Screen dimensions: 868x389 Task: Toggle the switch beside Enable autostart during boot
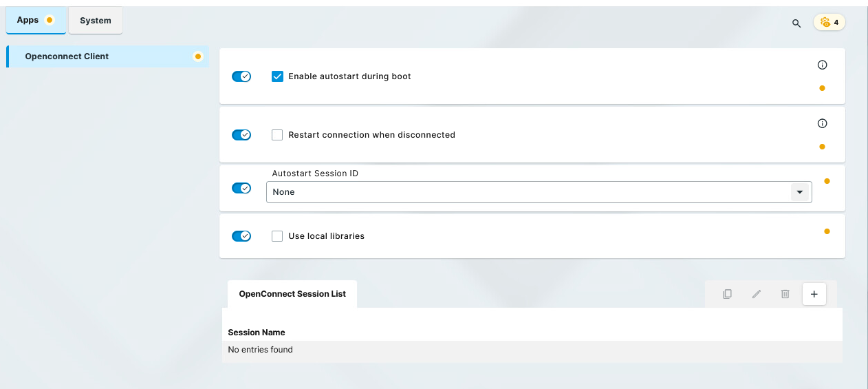241,76
